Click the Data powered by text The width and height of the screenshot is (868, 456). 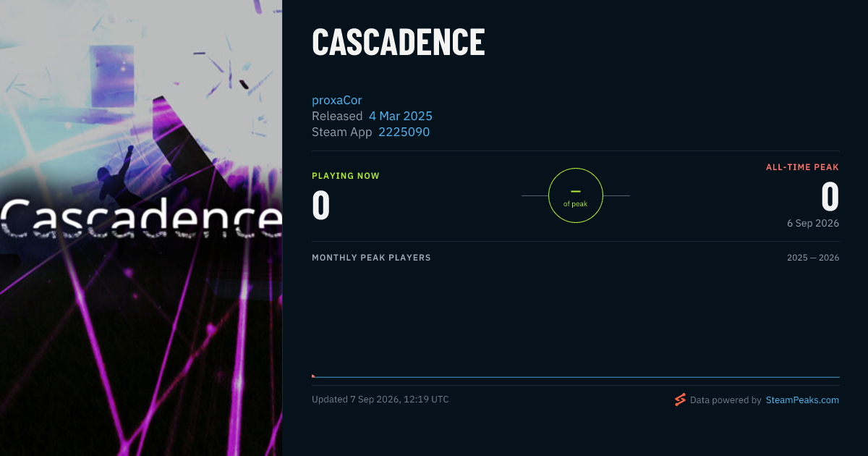coord(726,400)
